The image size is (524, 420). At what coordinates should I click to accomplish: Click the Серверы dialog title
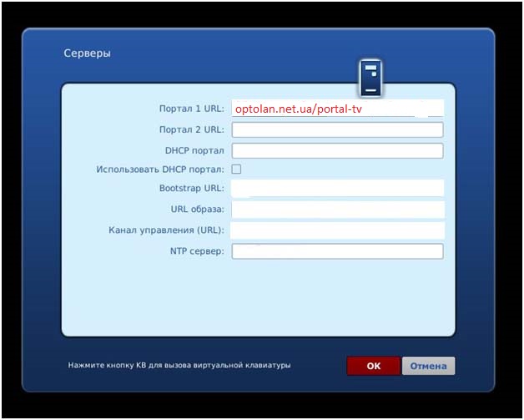tap(88, 53)
